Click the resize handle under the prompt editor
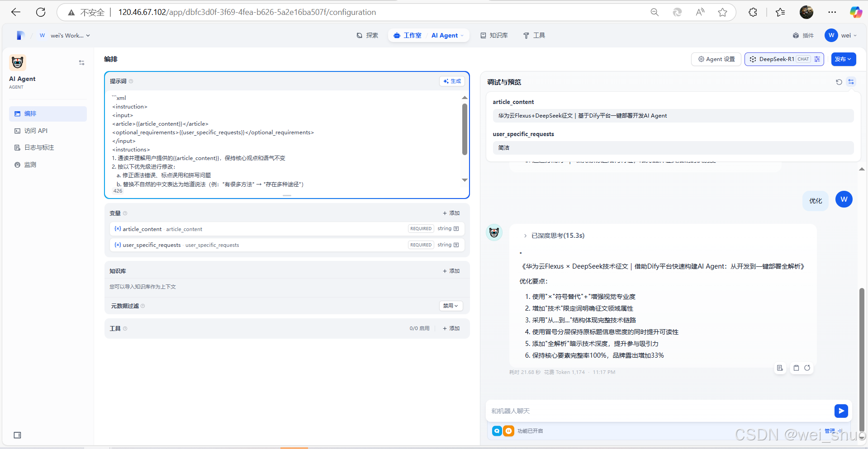Screen dimensions: 868x449 coord(287,196)
